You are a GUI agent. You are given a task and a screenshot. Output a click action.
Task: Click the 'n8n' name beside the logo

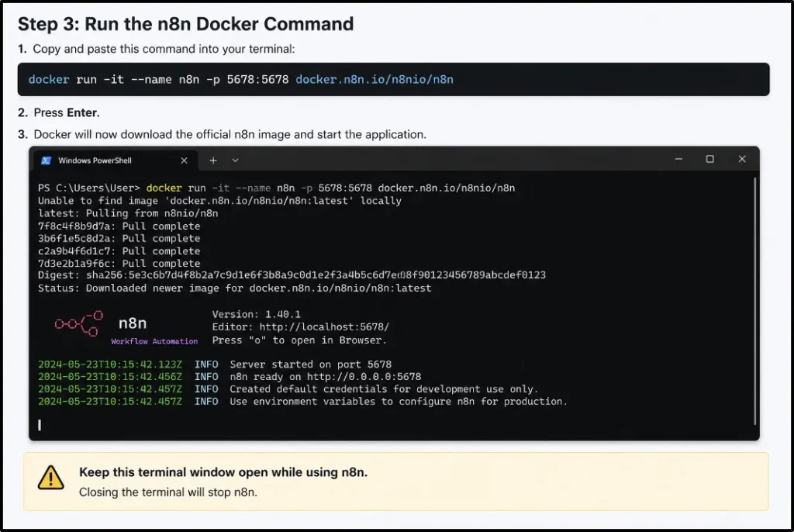click(133, 323)
